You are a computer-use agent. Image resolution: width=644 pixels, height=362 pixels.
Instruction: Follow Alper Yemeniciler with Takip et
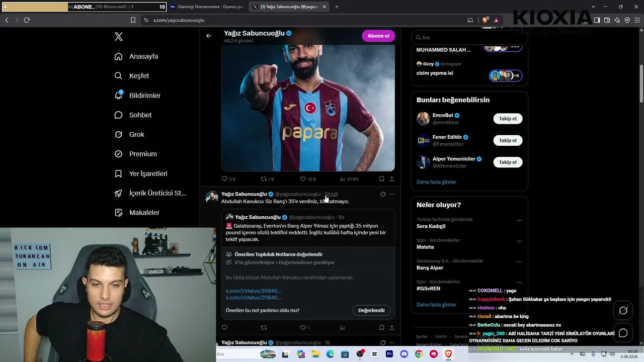[x=508, y=162]
